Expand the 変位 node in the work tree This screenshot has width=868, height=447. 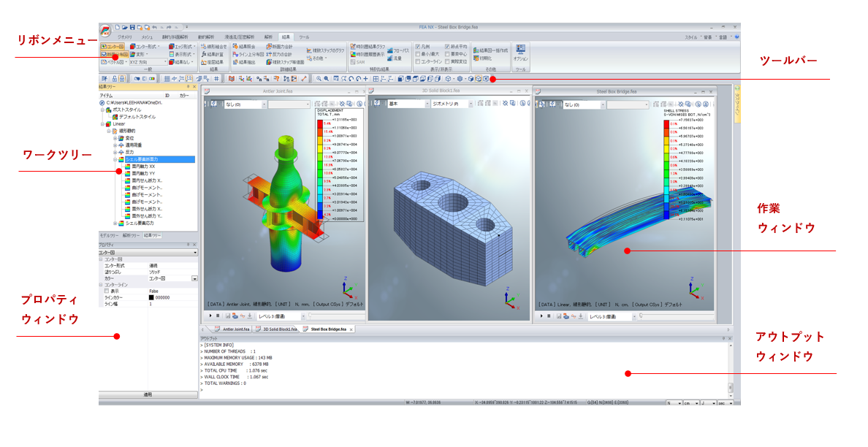tap(114, 139)
